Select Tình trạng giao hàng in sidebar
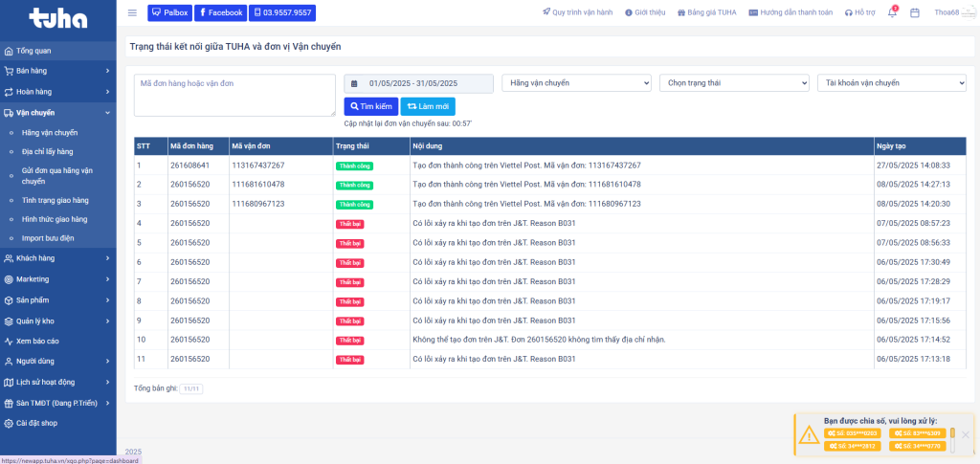This screenshot has height=464, width=980. click(x=55, y=200)
